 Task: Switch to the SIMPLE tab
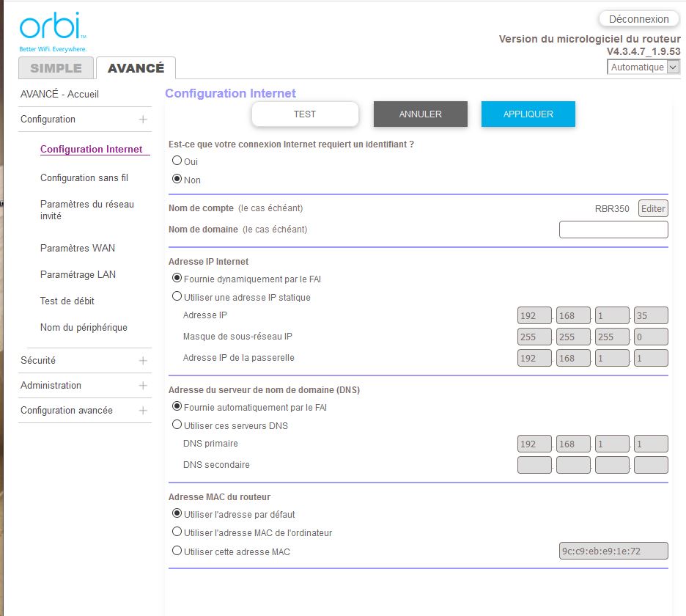pyautogui.click(x=56, y=68)
